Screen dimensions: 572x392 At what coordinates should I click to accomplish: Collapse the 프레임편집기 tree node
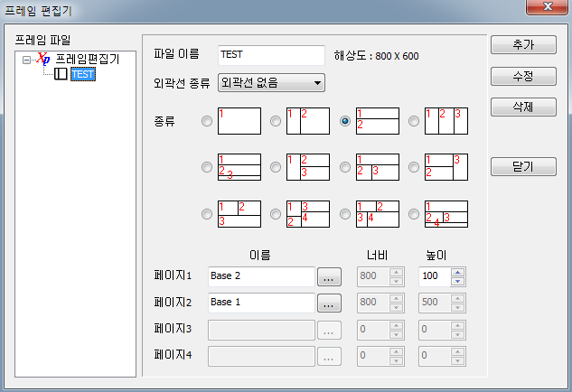click(26, 60)
